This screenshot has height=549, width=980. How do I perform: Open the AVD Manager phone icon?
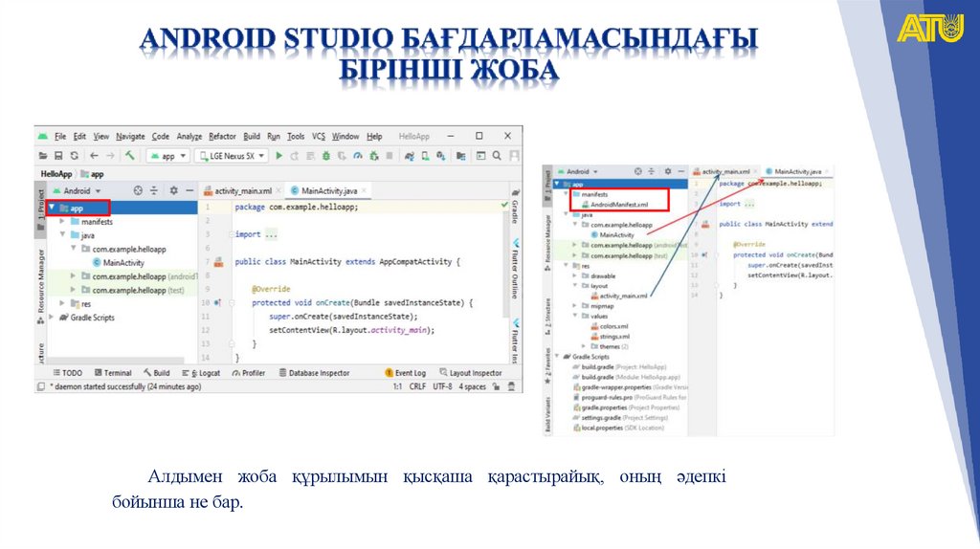tap(425, 156)
